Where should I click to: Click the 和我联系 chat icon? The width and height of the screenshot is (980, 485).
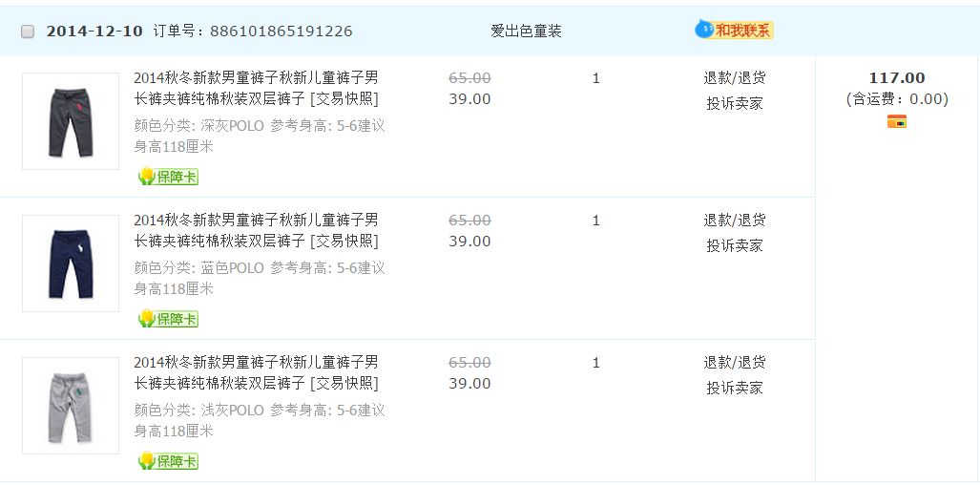734,31
